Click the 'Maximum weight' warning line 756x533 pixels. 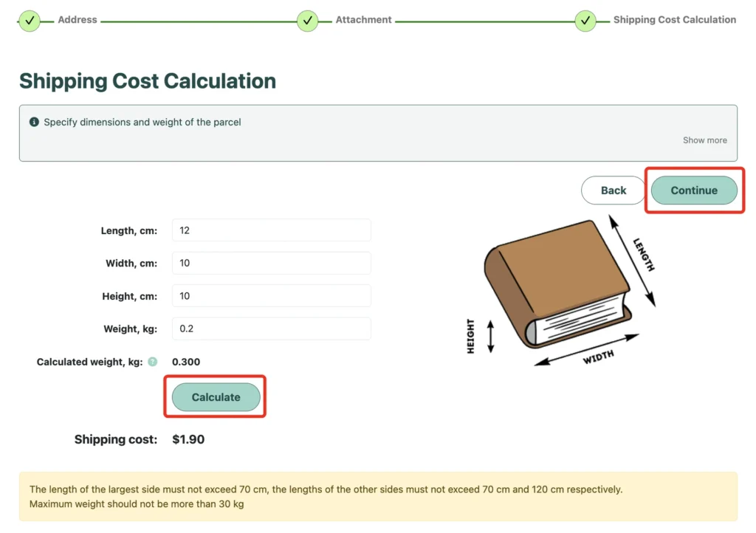click(x=137, y=504)
